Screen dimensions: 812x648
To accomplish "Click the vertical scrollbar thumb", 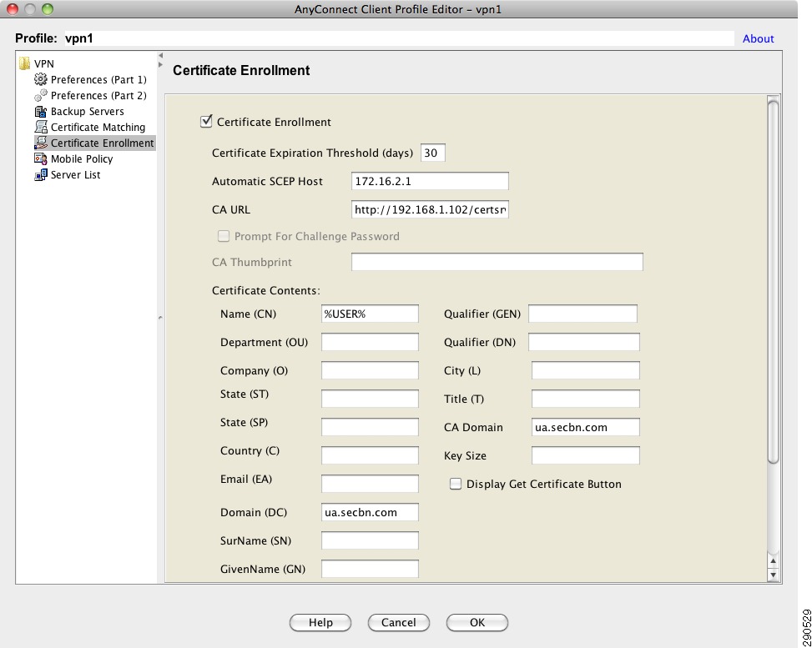I will pyautogui.click(x=773, y=282).
